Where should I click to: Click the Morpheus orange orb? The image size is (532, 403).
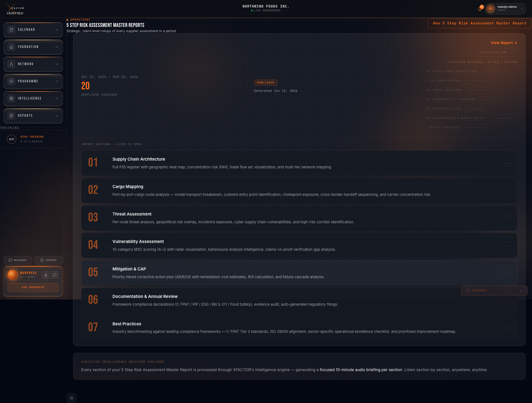(x=12, y=275)
